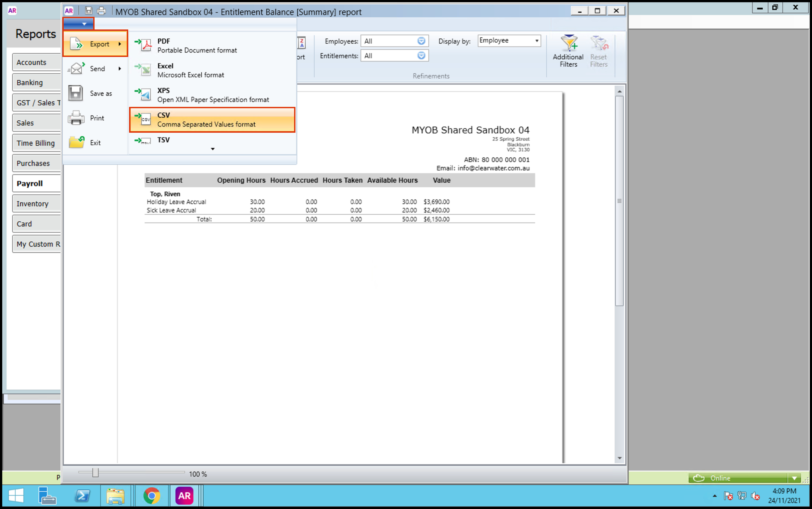Click the Reset Filters icon

(598, 44)
